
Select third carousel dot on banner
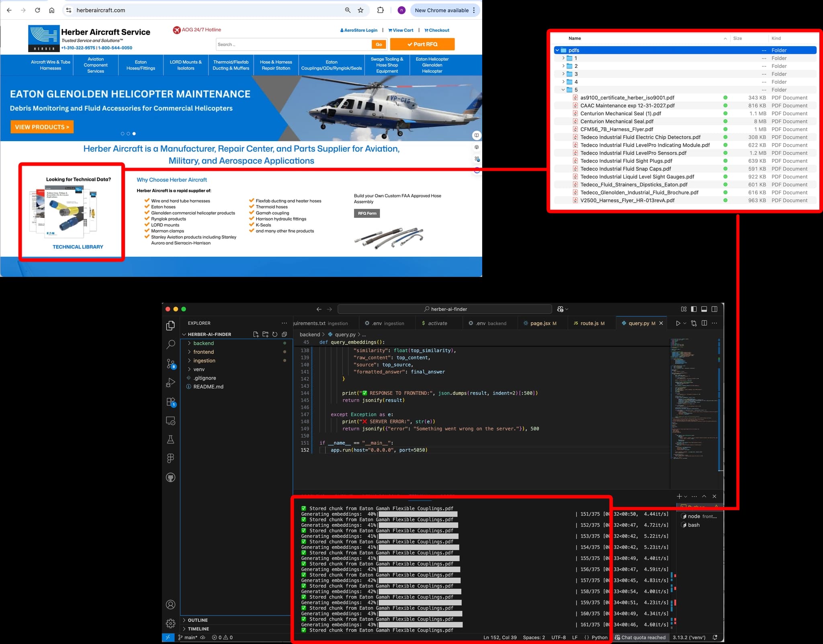point(134,133)
